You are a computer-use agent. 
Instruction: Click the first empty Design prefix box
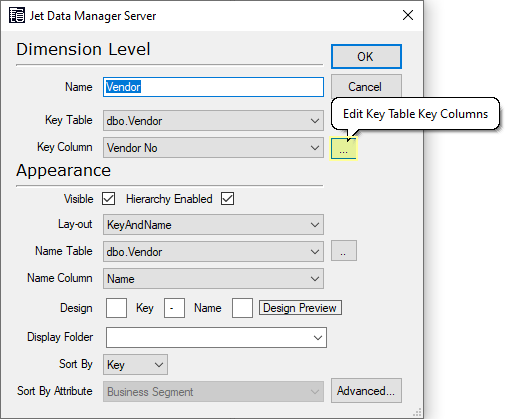(116, 308)
